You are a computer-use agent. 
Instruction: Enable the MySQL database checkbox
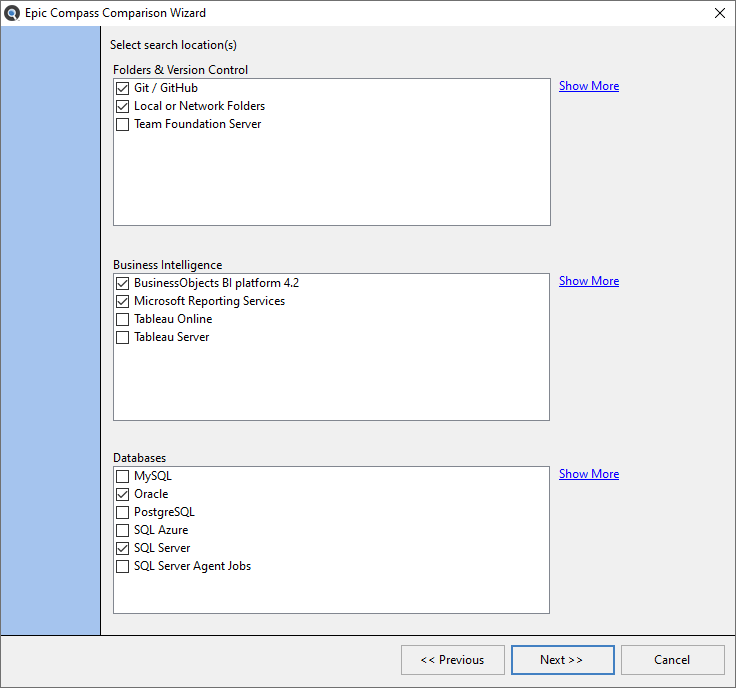123,476
